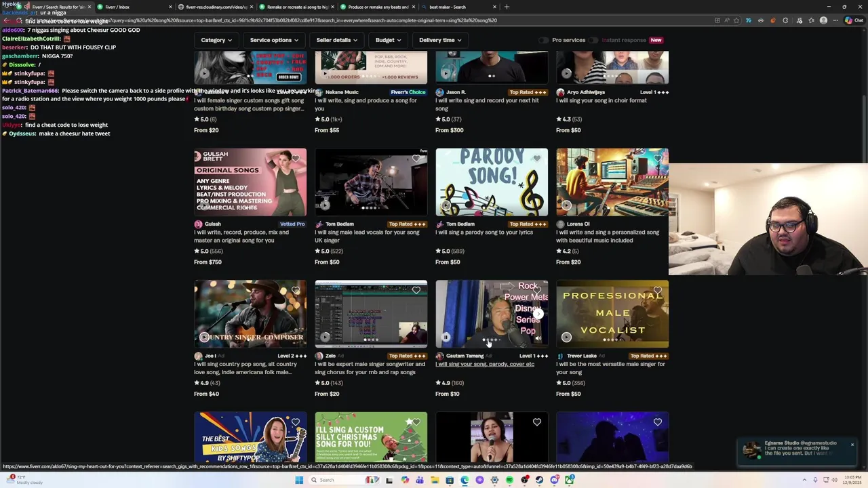Switch to fiverr-res.cloudinary.com video tab

(216, 7)
